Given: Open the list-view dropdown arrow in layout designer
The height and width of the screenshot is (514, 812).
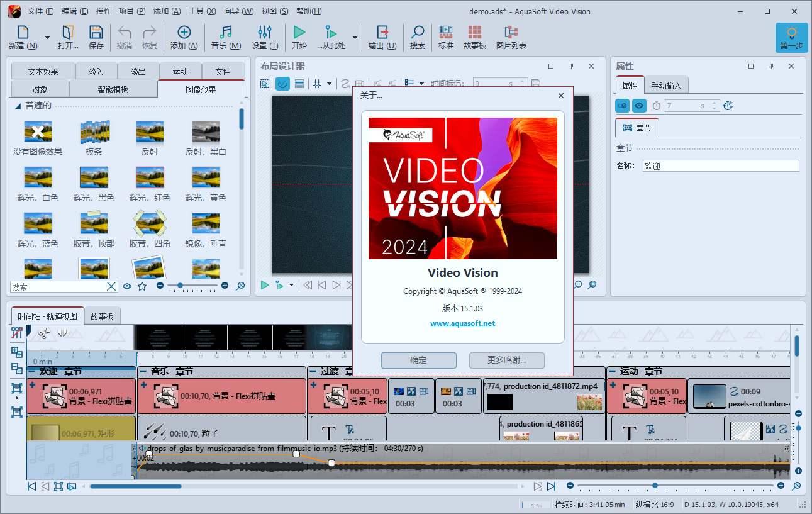Looking at the screenshot, I should point(421,84).
